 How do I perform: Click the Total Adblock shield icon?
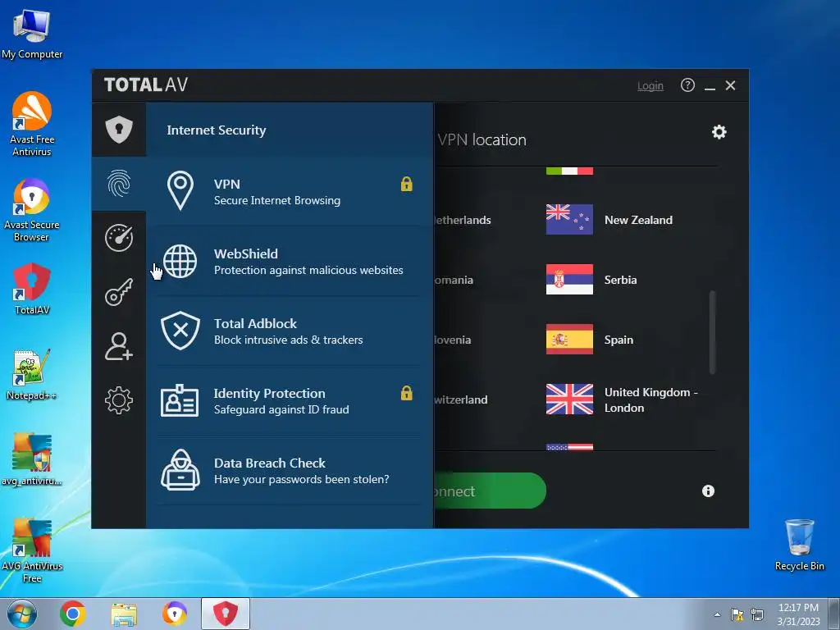tap(180, 331)
